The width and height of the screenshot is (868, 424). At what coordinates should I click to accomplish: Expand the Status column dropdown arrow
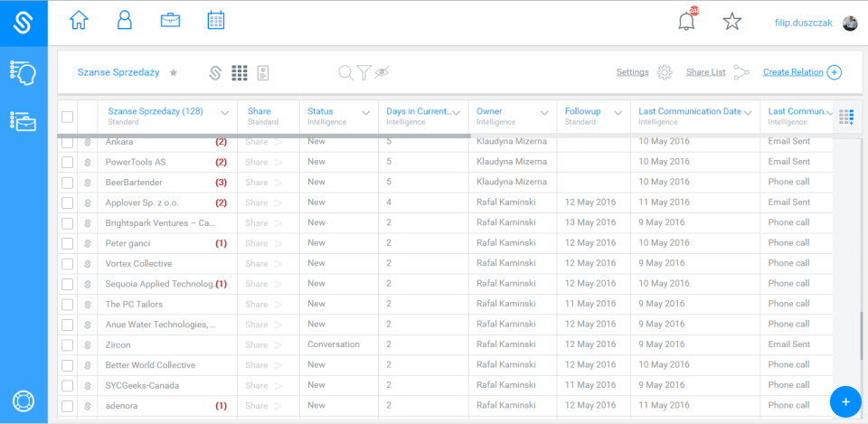point(366,113)
